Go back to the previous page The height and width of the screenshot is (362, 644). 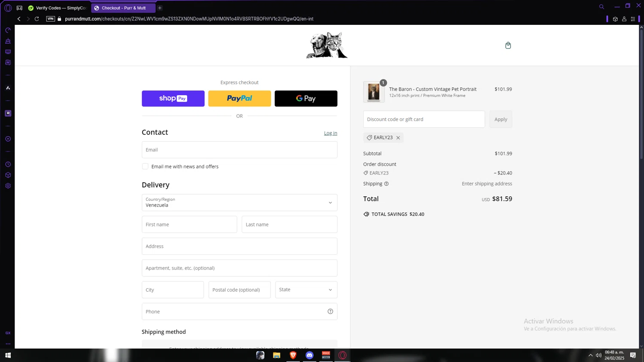pos(19,19)
